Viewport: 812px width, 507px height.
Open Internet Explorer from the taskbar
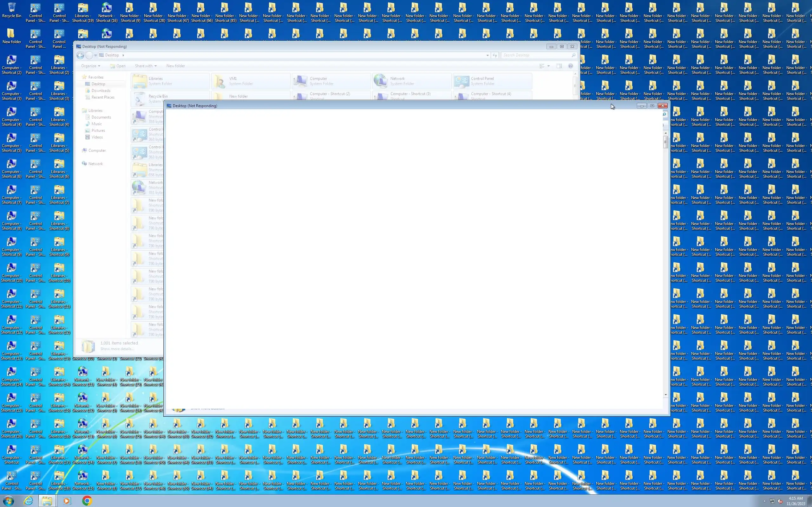29,501
